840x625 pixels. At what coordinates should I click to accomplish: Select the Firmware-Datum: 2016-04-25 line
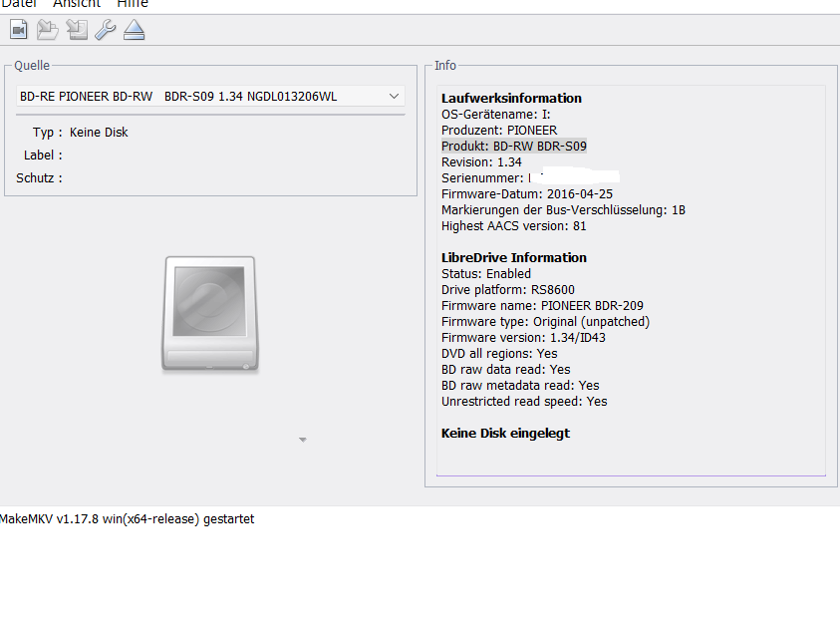(x=526, y=193)
